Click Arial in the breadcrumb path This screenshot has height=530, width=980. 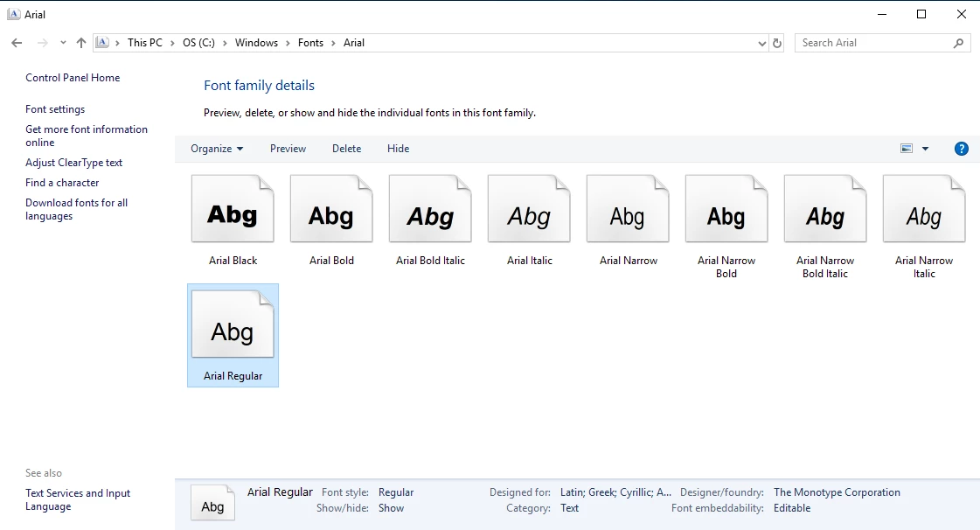pos(354,43)
